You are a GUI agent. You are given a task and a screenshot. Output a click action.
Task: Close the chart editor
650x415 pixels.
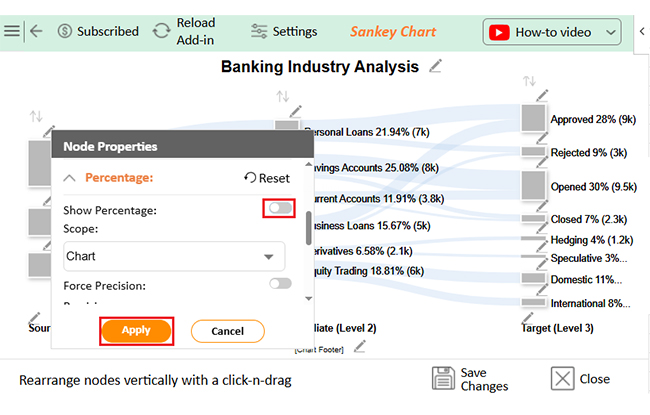click(579, 379)
